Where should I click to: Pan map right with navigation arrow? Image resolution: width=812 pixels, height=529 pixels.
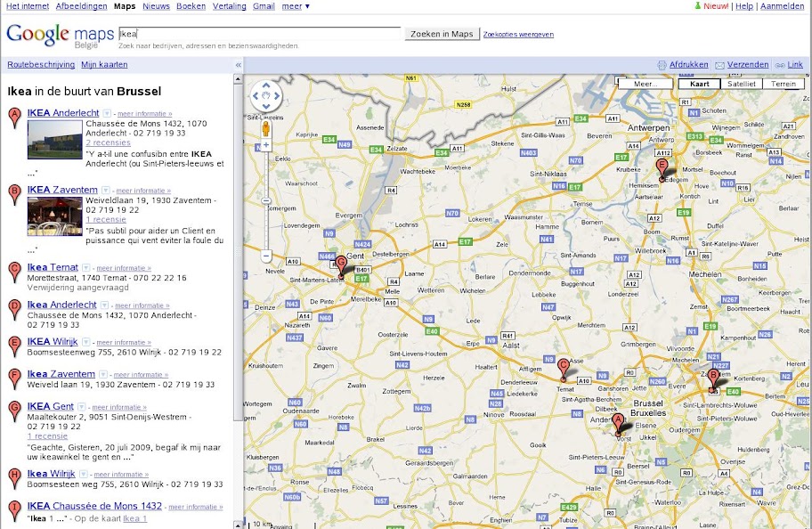(x=277, y=96)
